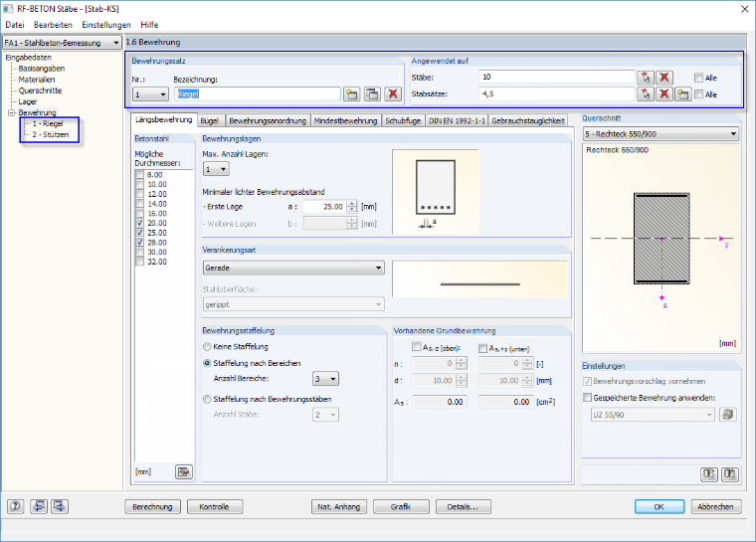Open help icon in bottom-left corner
756x542 pixels.
point(16,506)
